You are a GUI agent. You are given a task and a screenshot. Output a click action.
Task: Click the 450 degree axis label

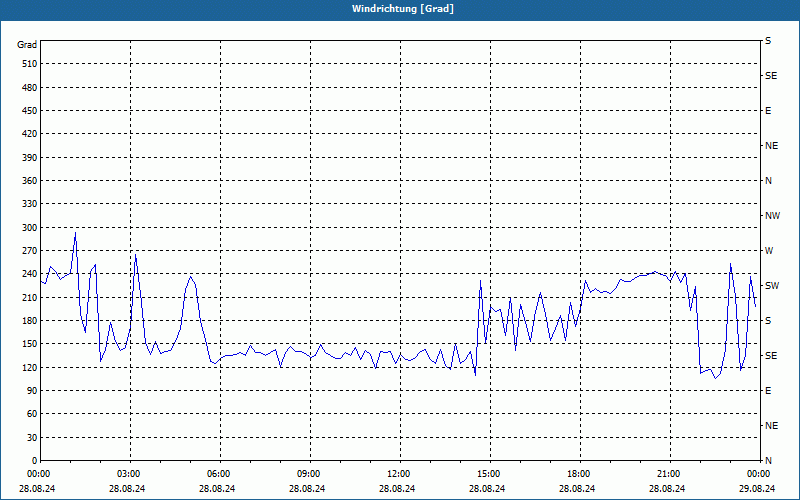[x=30, y=111]
